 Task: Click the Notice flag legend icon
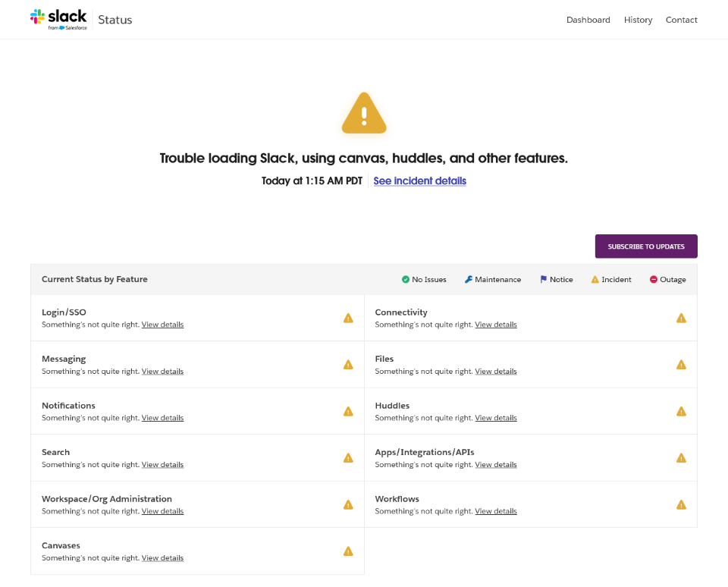543,280
